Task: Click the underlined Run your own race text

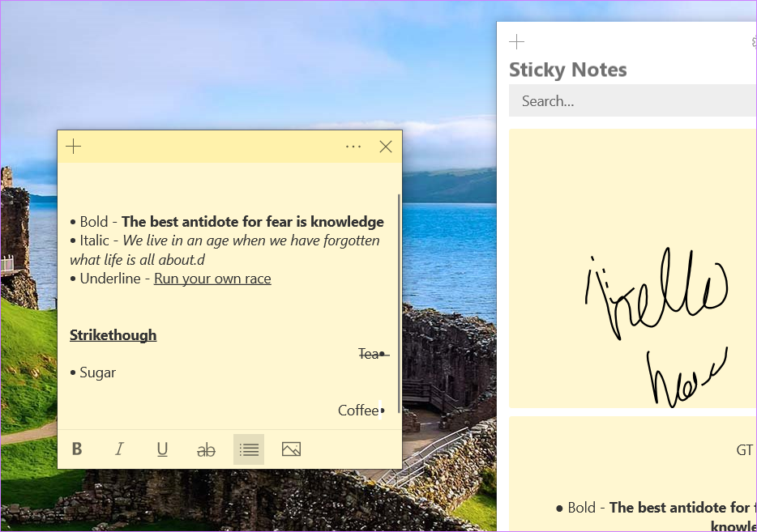Action: pos(212,278)
